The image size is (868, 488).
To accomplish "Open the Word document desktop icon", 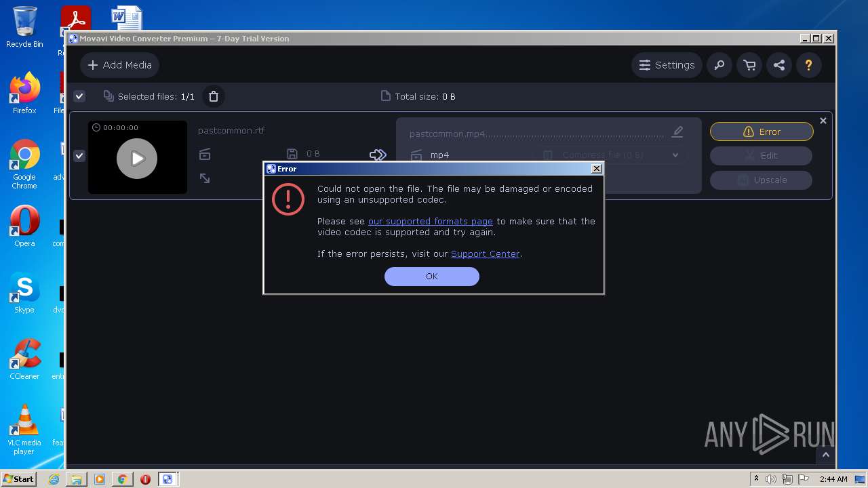I will click(127, 17).
